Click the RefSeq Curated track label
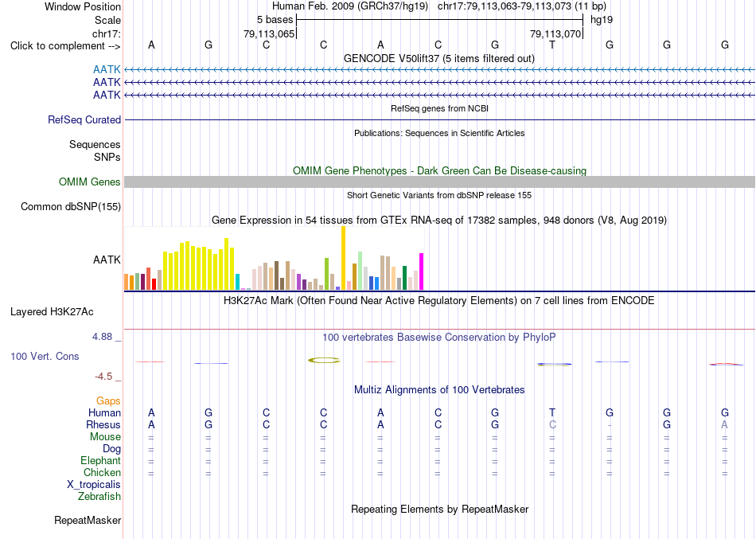Screen dimensions: 756x539 click(84, 119)
